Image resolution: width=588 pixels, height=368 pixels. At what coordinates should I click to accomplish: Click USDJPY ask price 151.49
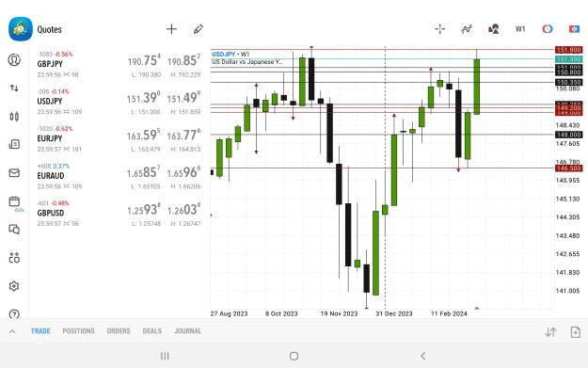tap(183, 98)
